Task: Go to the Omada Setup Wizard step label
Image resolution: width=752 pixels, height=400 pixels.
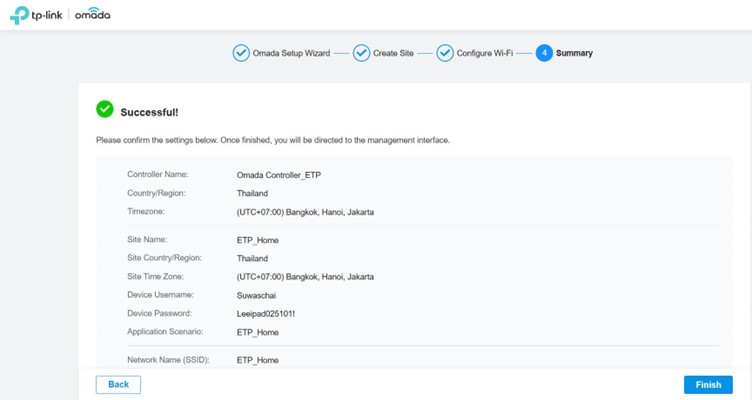Action: (x=292, y=53)
